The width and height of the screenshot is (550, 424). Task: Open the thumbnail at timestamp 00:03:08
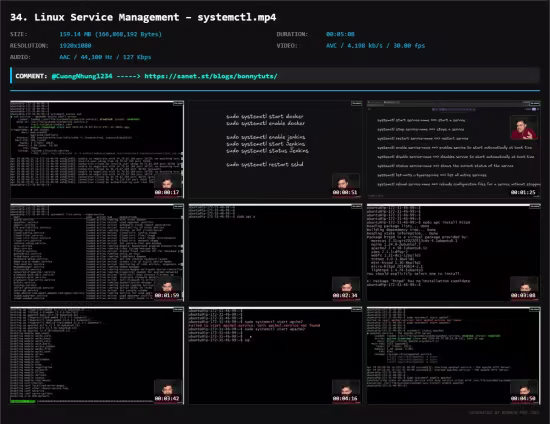[x=454, y=253]
